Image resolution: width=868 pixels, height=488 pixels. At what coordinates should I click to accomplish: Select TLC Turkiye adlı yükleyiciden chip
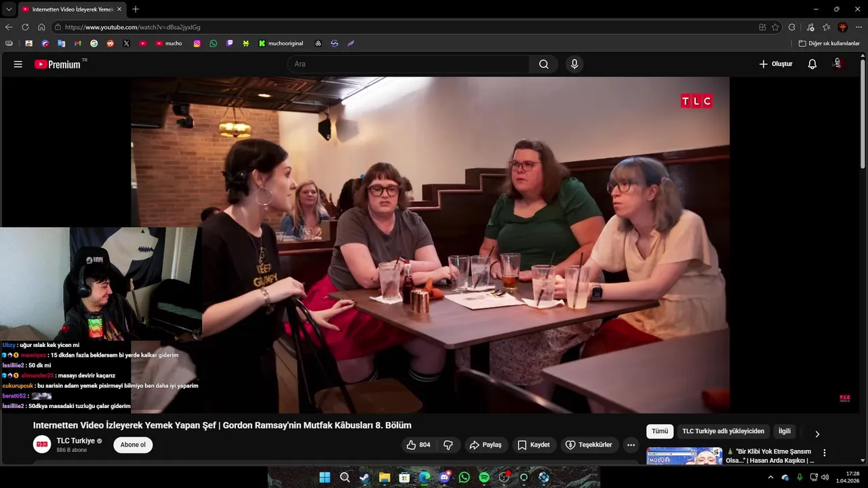723,432
